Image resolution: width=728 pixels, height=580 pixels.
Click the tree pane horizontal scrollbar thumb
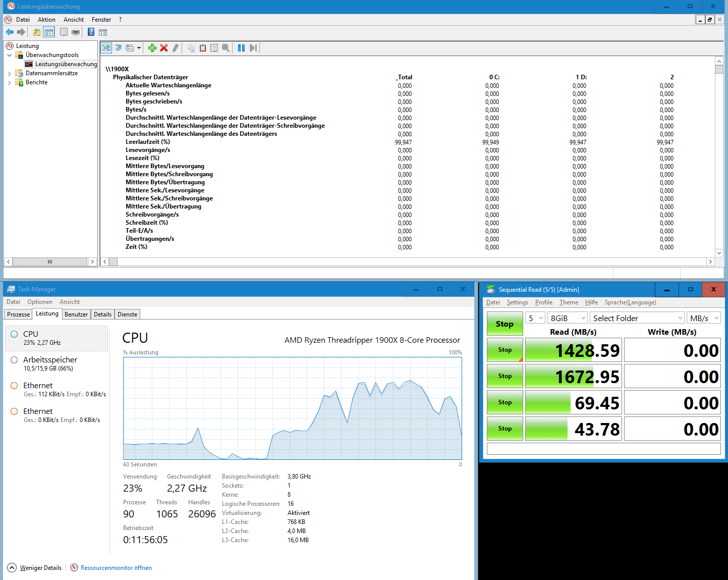coord(49,261)
